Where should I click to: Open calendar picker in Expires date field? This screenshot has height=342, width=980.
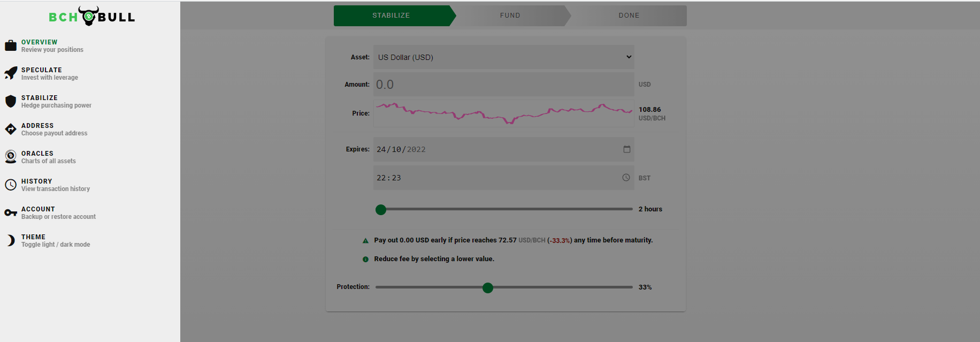click(x=627, y=149)
